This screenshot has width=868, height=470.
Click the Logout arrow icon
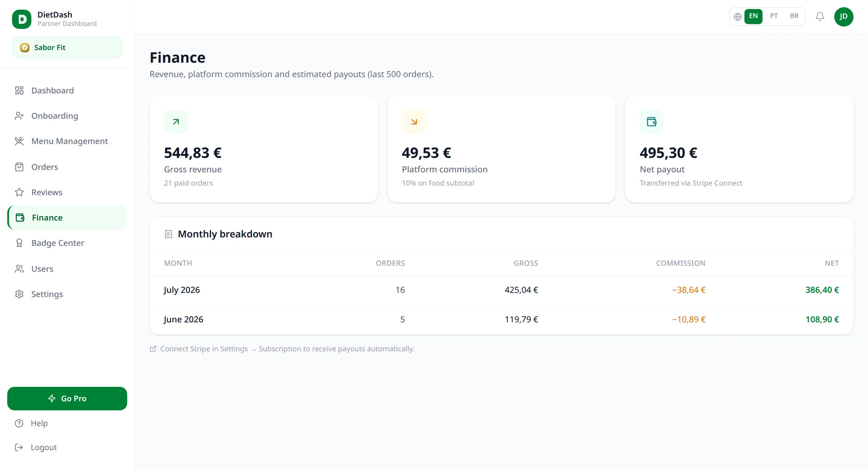pyautogui.click(x=19, y=447)
